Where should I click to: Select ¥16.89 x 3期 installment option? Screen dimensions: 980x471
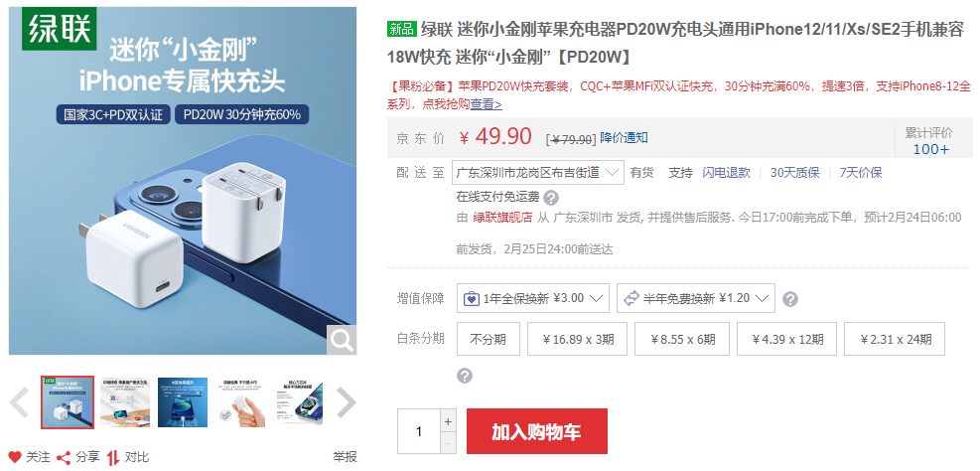click(x=578, y=339)
